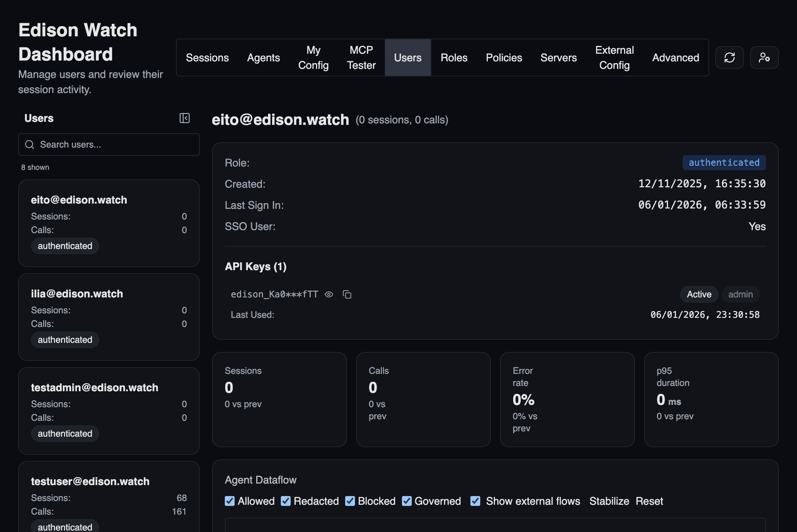Click the refresh dashboard icon
Image resolution: width=797 pixels, height=532 pixels.
(x=729, y=58)
